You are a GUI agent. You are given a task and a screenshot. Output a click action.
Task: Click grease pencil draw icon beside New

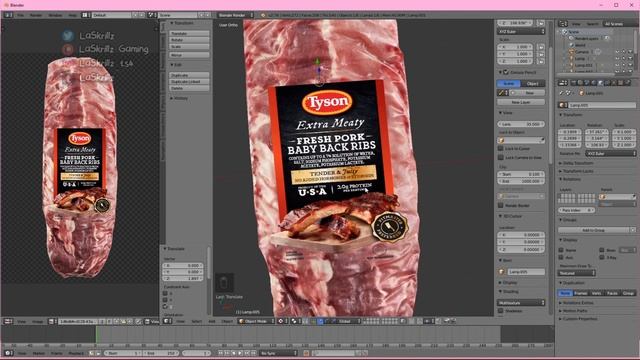(x=502, y=93)
